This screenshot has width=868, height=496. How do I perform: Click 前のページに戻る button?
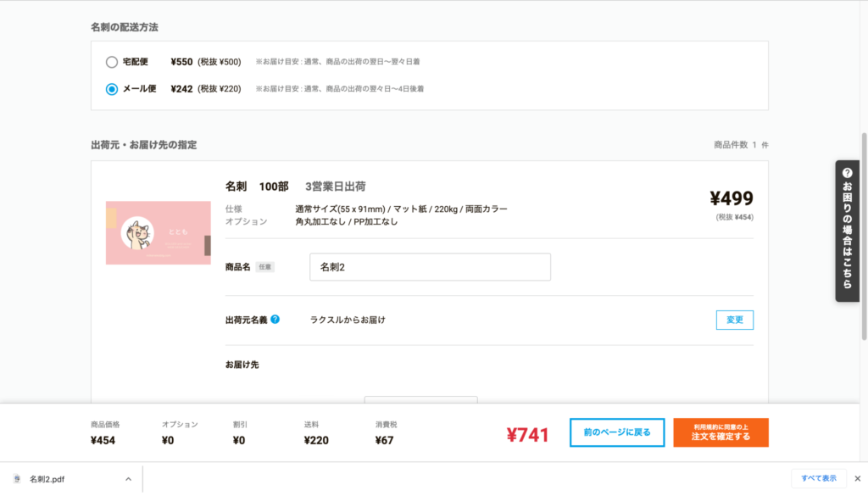click(x=617, y=432)
